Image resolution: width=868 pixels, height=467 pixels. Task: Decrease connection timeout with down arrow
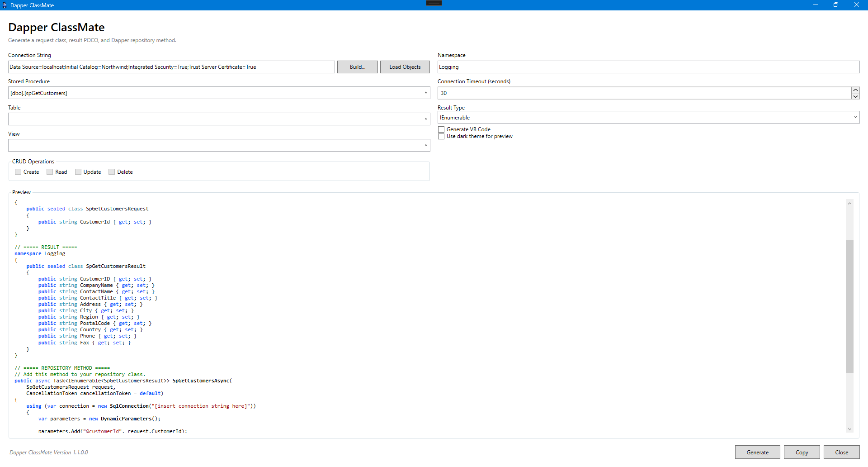tap(855, 96)
